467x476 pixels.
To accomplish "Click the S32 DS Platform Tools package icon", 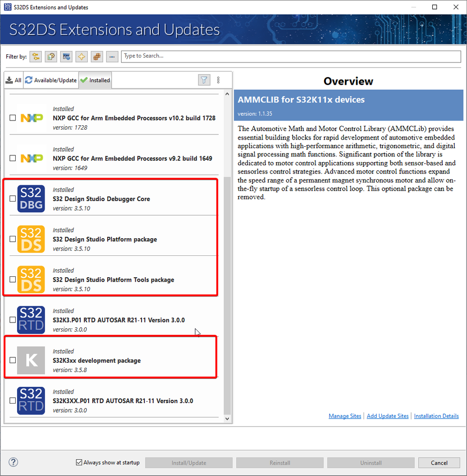I will tap(31, 279).
